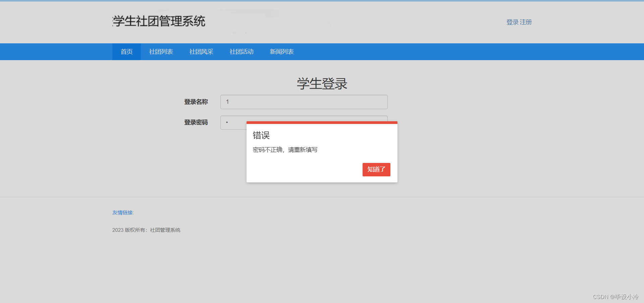Click the 密码不正确 error message text
Viewport: 644px width, 303px height.
285,150
